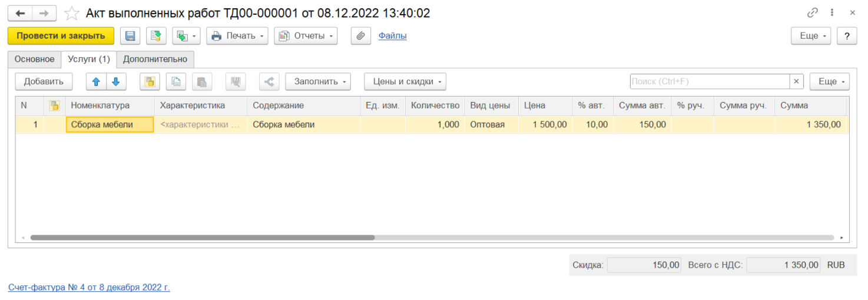Click the copy rows icon

point(175,82)
